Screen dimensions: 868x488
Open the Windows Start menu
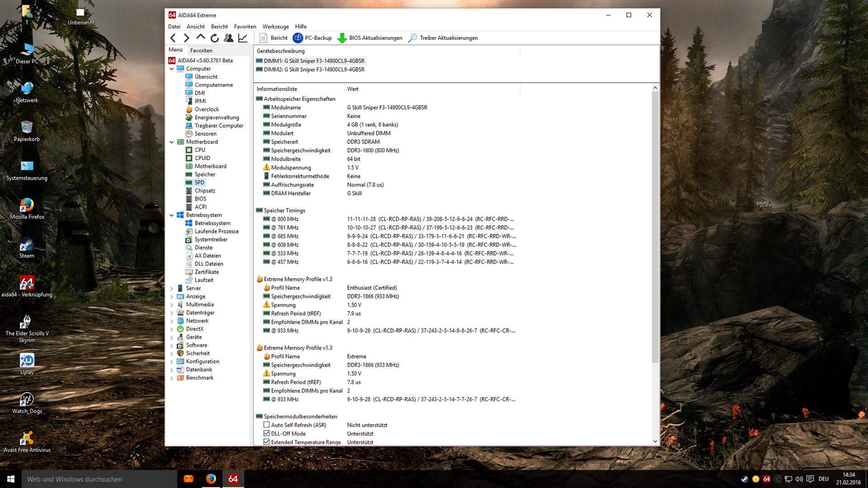(11, 479)
